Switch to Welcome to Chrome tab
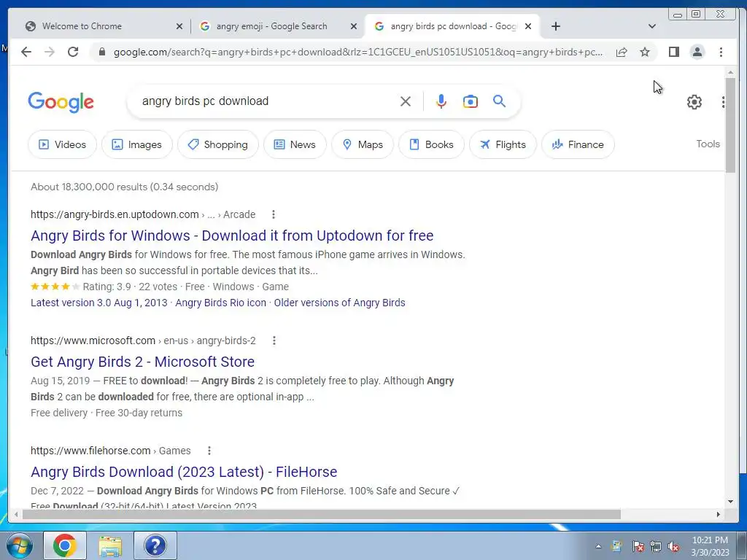 coord(102,26)
